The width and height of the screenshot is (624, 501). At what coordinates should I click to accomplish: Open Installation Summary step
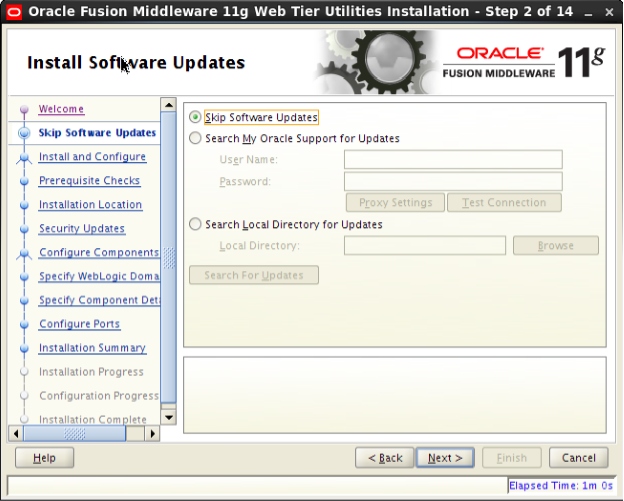92,347
